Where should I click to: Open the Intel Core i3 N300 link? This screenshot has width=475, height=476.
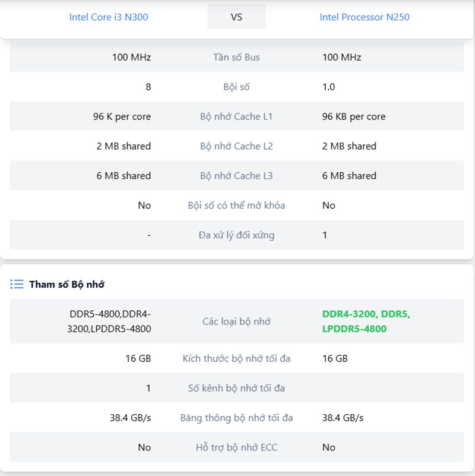[x=109, y=17]
